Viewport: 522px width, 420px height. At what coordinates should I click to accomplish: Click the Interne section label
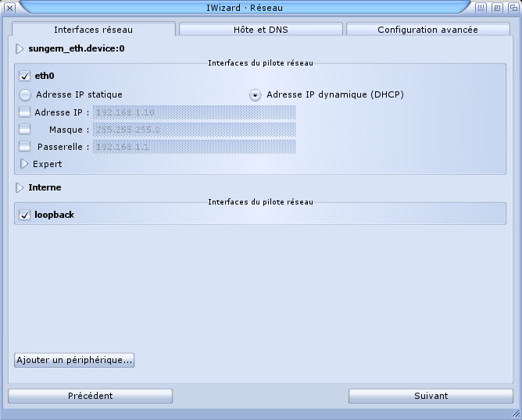[x=45, y=187]
